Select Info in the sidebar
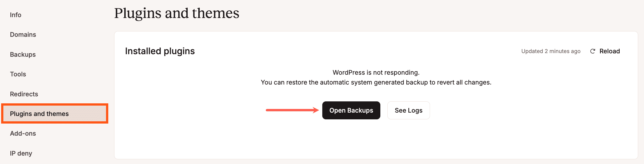Screen dimensions: 644x164 15,15
